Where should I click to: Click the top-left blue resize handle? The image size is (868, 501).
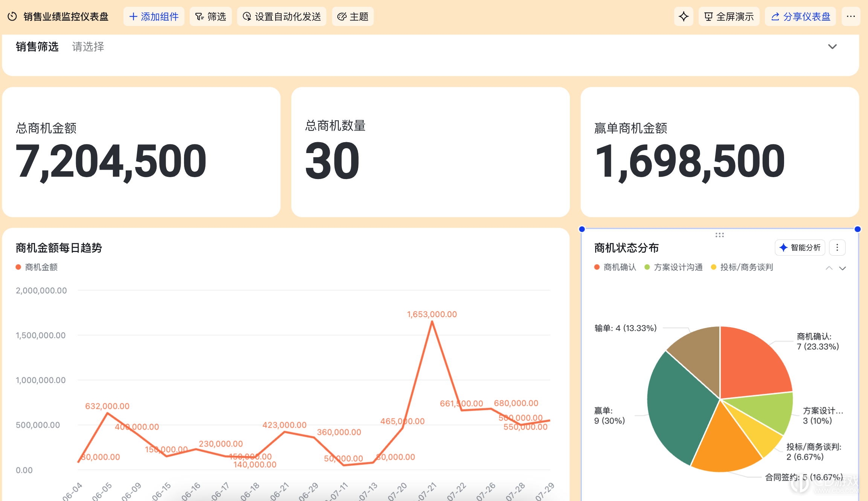click(582, 229)
